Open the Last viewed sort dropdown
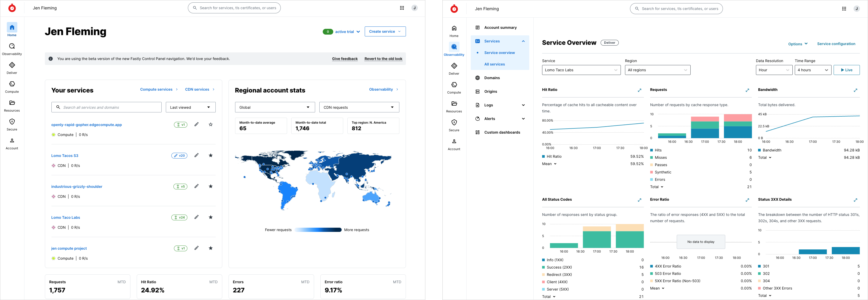This screenshot has width=868, height=300. pos(191,107)
